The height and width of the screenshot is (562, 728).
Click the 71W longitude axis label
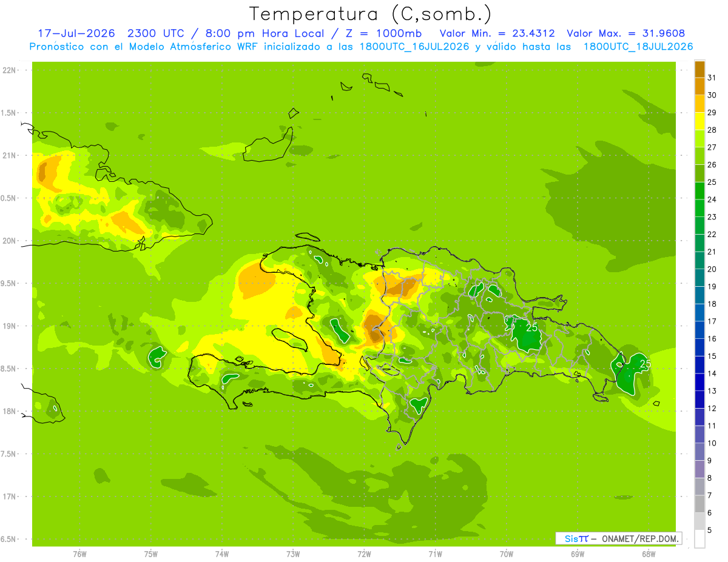[435, 554]
